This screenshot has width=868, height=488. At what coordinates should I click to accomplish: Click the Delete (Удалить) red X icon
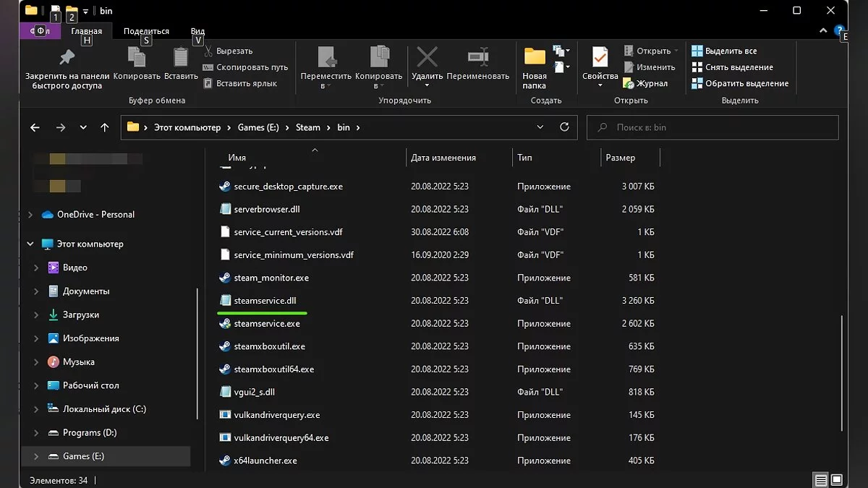tap(427, 57)
